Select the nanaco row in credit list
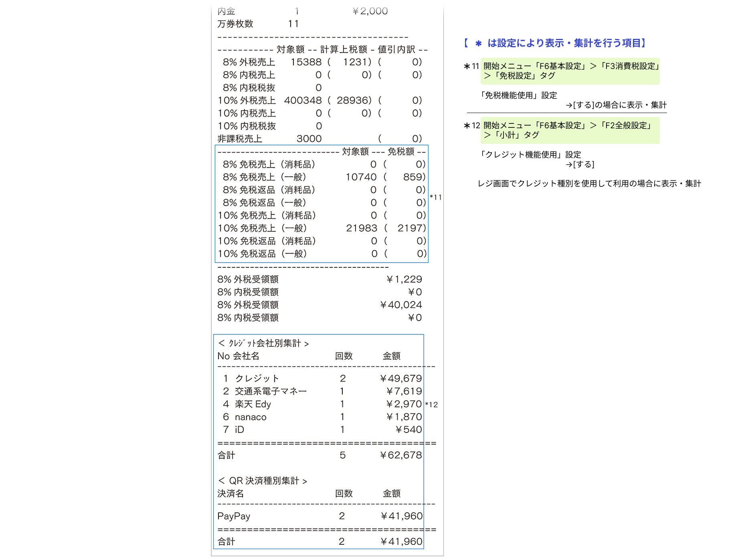Screen dimensions: 740x560 pyautogui.click(x=319, y=417)
